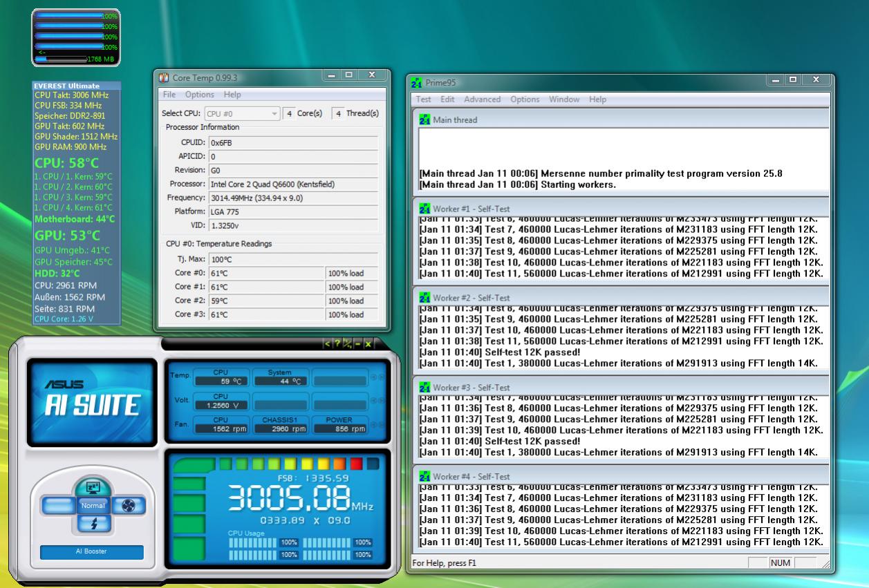Click the System temperature 44 °C in AI Suite
869x588 pixels.
(x=279, y=381)
